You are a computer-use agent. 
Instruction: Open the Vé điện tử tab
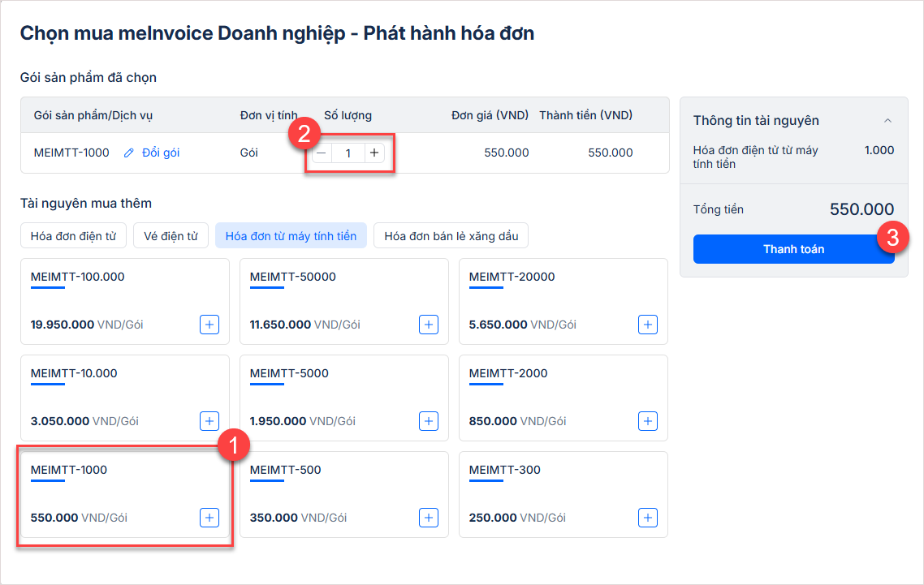(x=171, y=236)
